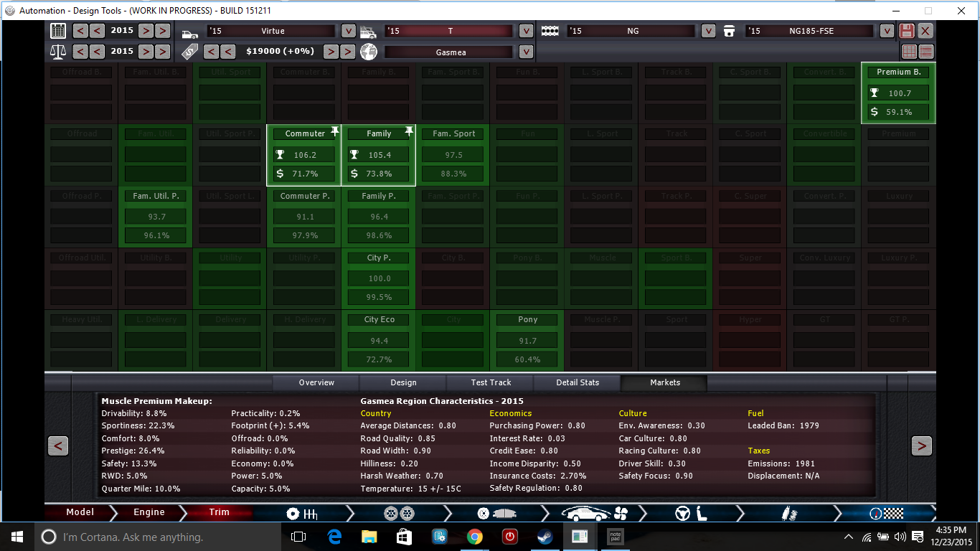Click the balance scales icon

[58, 52]
